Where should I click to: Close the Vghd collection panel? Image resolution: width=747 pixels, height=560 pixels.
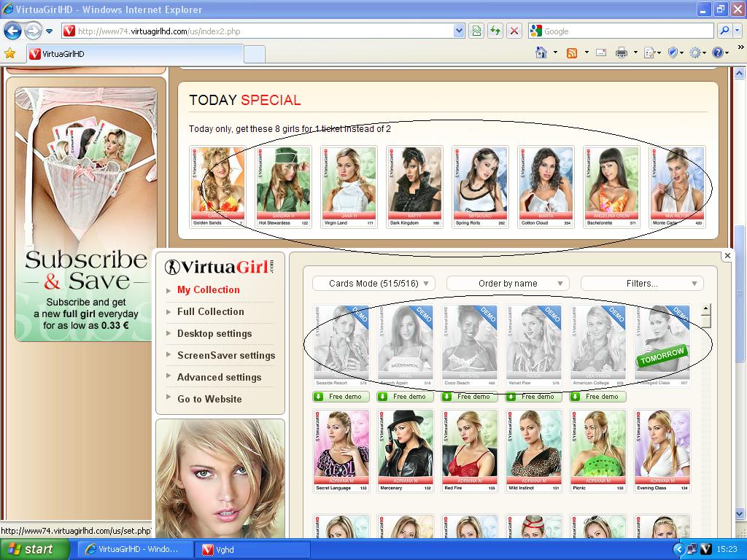click(x=727, y=256)
